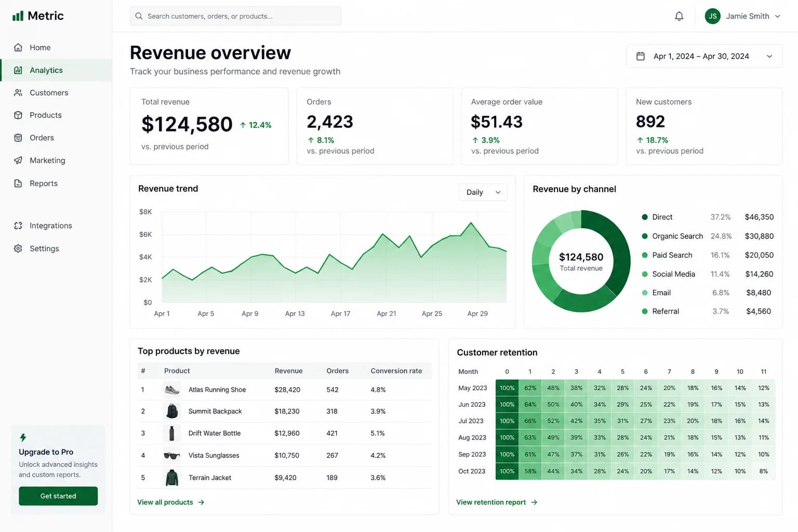Click the Apr 17 axis label on trend chart

[x=341, y=314]
